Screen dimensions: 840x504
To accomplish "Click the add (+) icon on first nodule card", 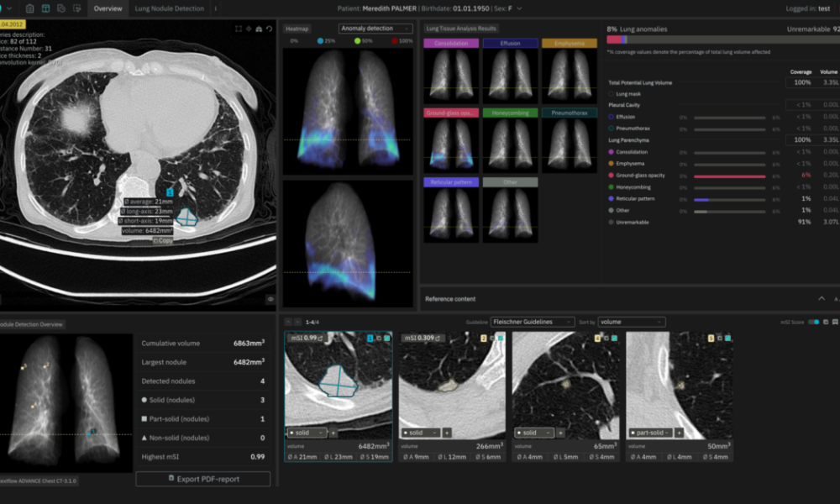I will (333, 433).
